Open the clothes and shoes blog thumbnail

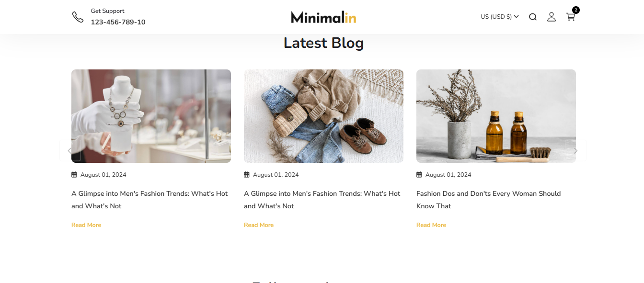click(323, 116)
